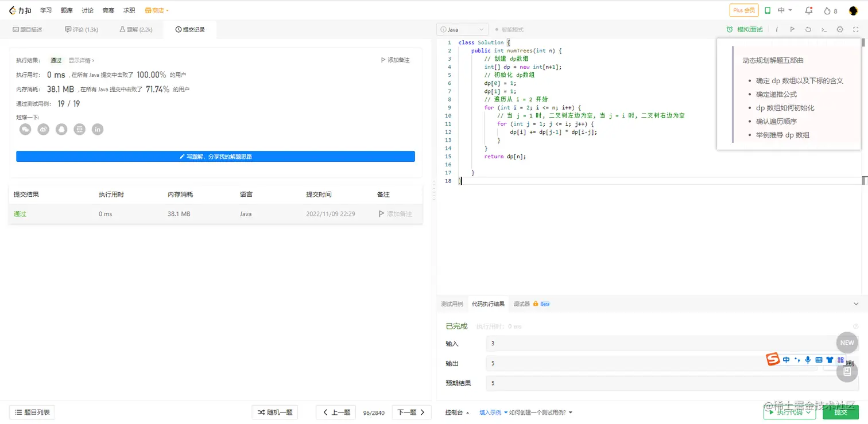
Task: Select the 代码执行结果 tab
Action: [x=489, y=304]
